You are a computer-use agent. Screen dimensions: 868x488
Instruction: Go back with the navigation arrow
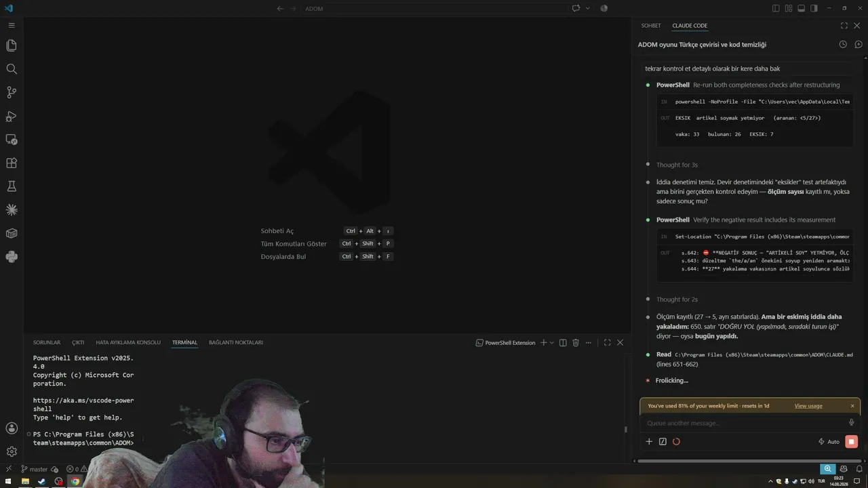[x=280, y=9]
